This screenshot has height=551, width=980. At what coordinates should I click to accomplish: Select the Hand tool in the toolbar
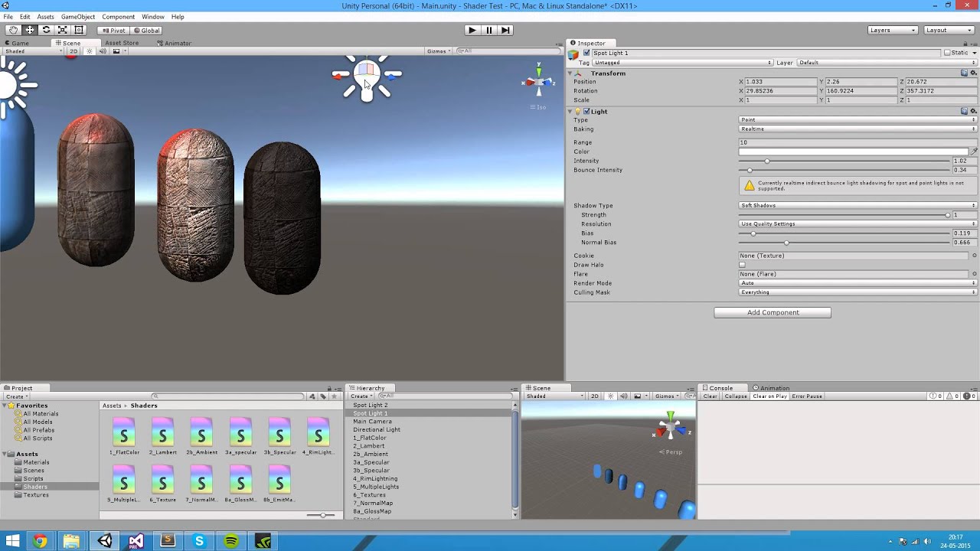pyautogui.click(x=14, y=30)
